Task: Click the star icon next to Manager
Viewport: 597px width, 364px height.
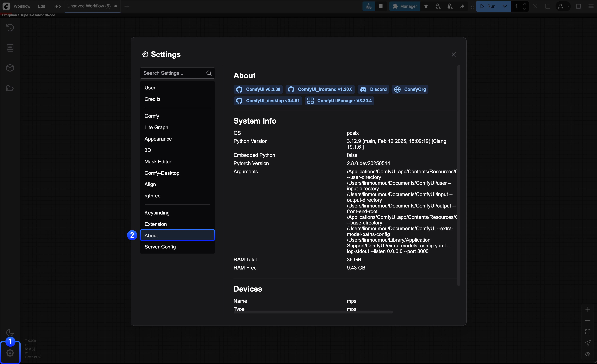Action: tap(426, 6)
